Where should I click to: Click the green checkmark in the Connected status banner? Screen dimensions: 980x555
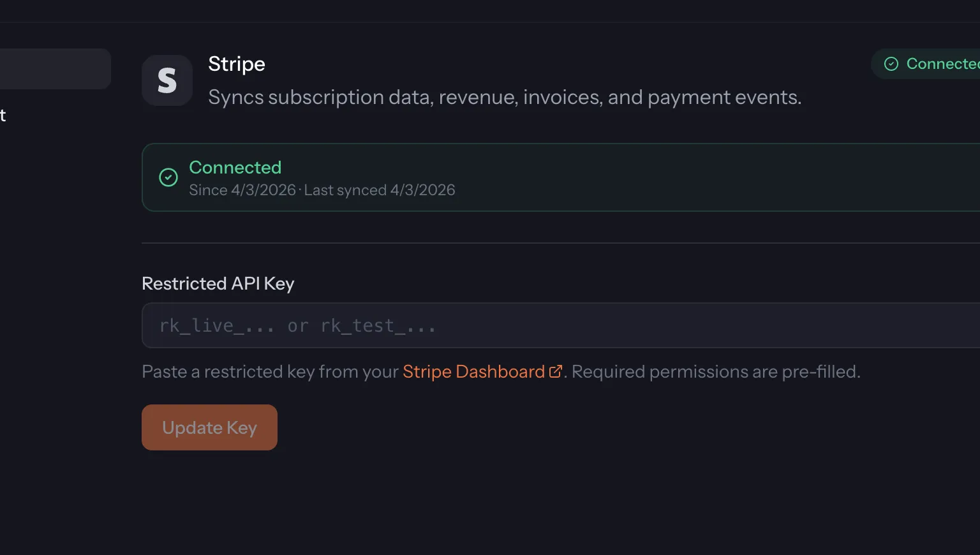pyautogui.click(x=168, y=177)
